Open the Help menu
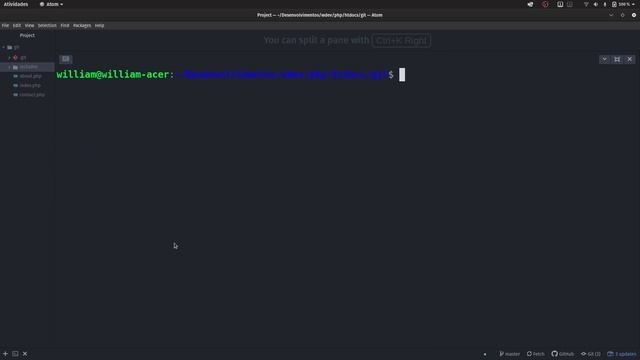The image size is (640, 360). click(x=99, y=25)
